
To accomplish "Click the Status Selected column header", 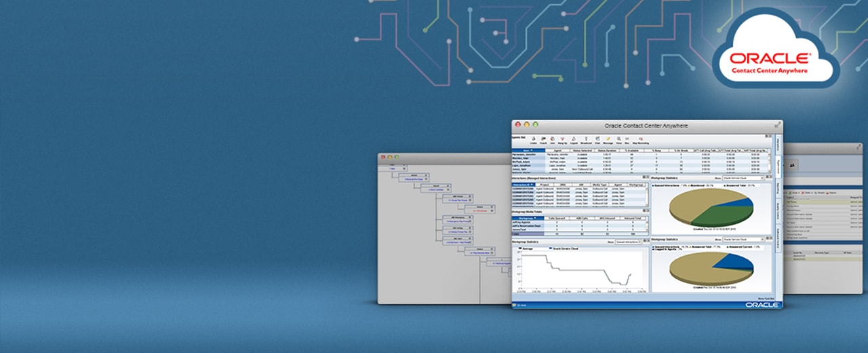I will (x=582, y=150).
